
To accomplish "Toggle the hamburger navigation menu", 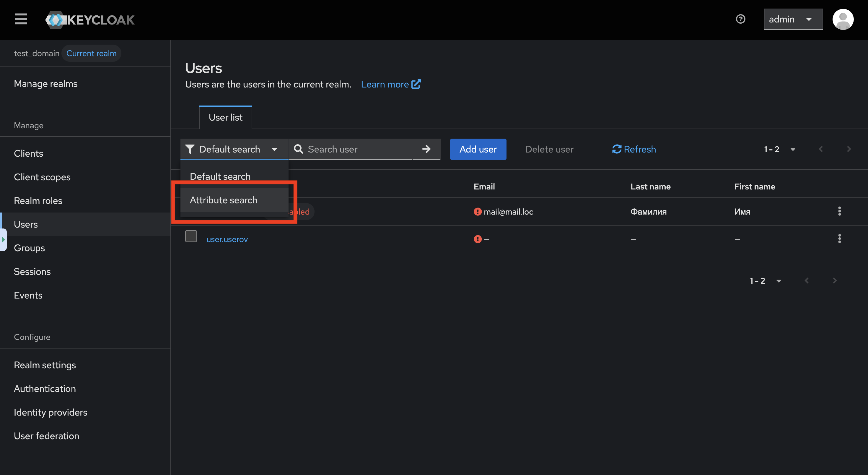I will [x=21, y=19].
